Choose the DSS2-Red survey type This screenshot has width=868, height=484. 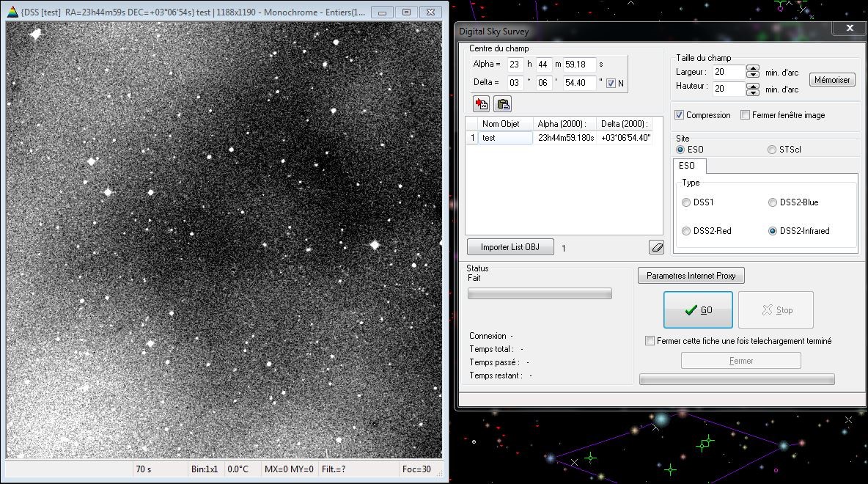point(686,231)
